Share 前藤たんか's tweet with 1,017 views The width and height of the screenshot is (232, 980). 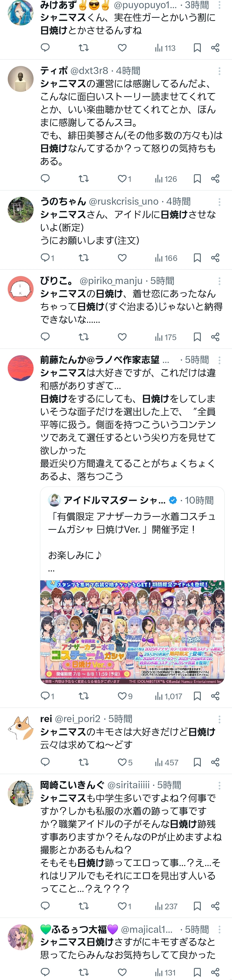215,696
